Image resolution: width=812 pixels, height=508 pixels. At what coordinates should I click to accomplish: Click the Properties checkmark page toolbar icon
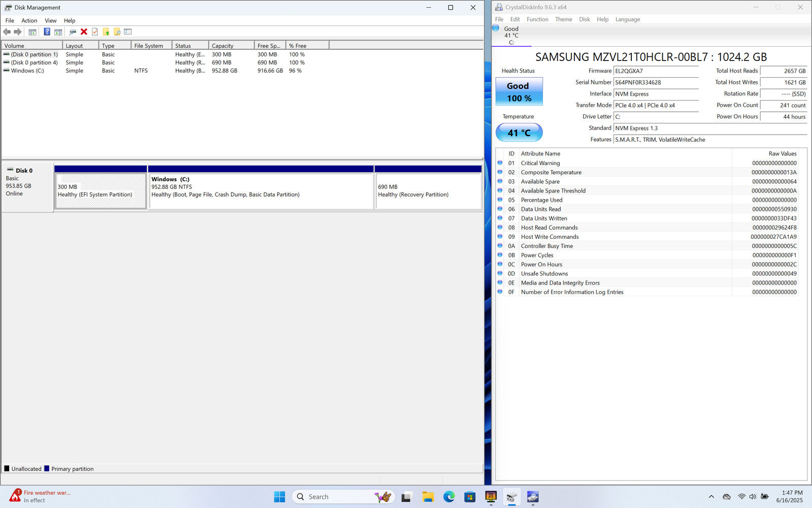coord(95,32)
